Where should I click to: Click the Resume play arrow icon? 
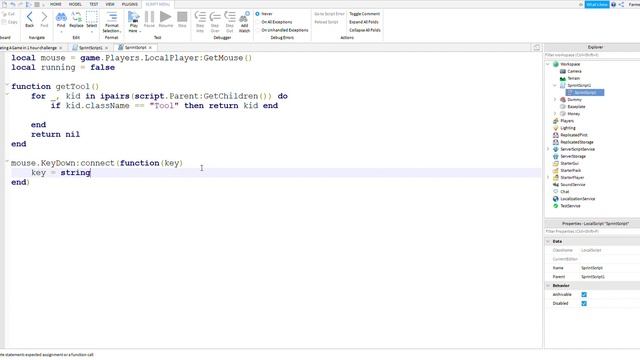166,17
